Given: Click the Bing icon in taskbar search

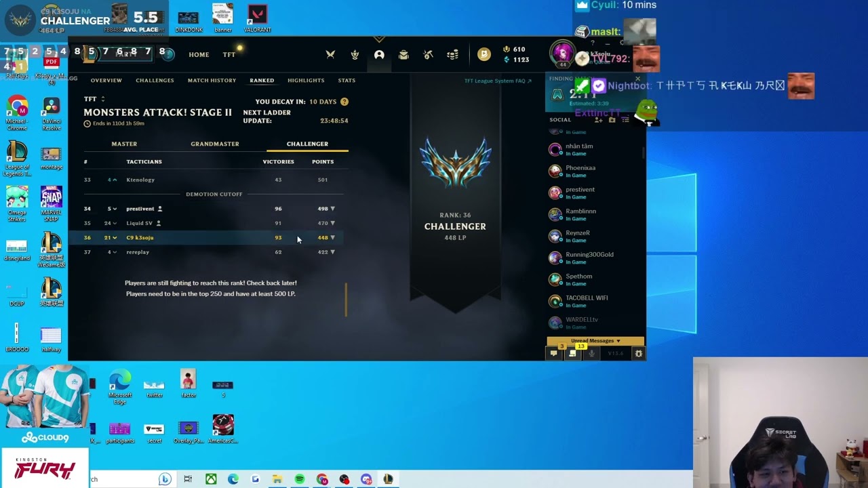Looking at the screenshot, I should [x=165, y=479].
